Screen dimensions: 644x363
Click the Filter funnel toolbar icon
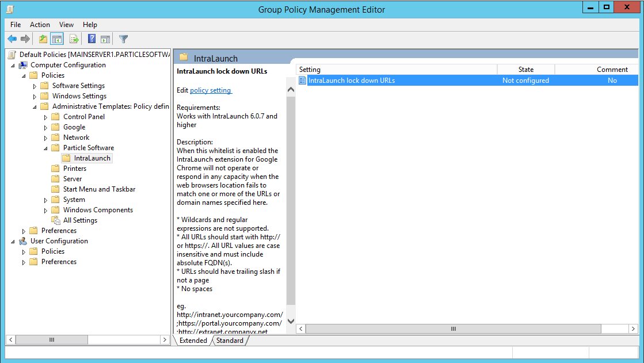pos(123,39)
